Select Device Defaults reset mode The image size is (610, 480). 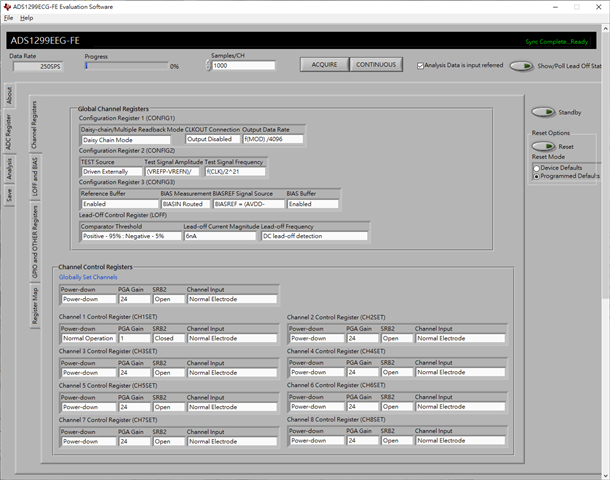coord(536,168)
